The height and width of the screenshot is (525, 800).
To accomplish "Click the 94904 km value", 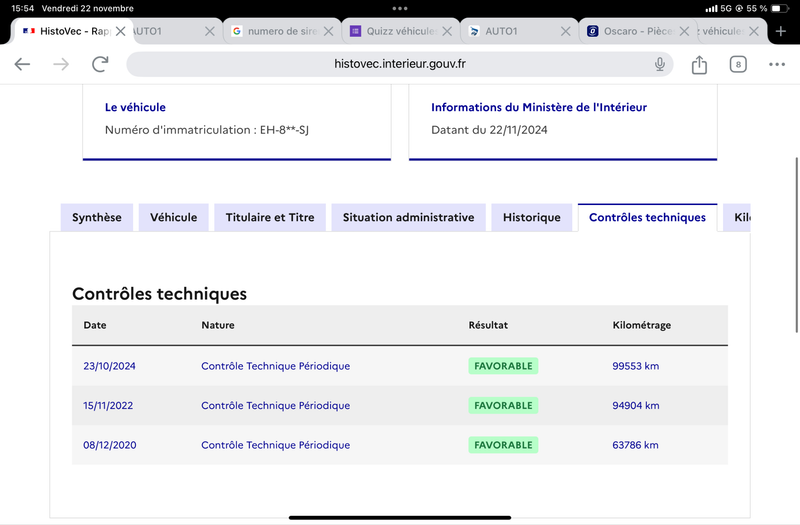I will pos(636,406).
